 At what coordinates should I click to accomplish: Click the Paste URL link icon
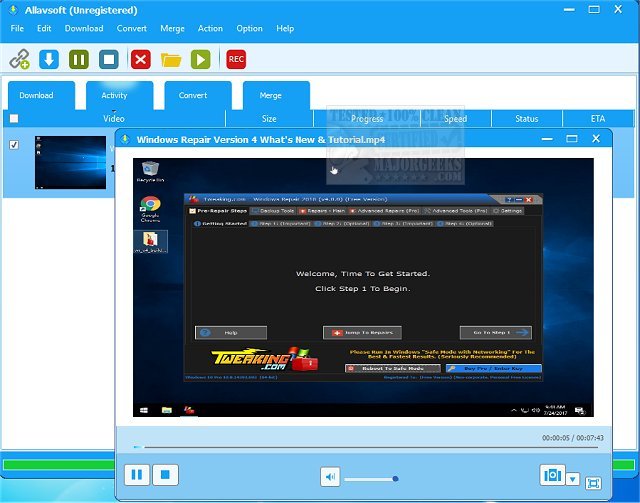[19, 59]
